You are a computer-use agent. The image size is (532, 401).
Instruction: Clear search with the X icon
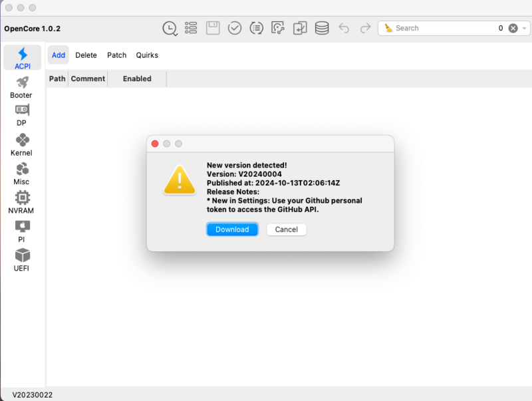[513, 28]
